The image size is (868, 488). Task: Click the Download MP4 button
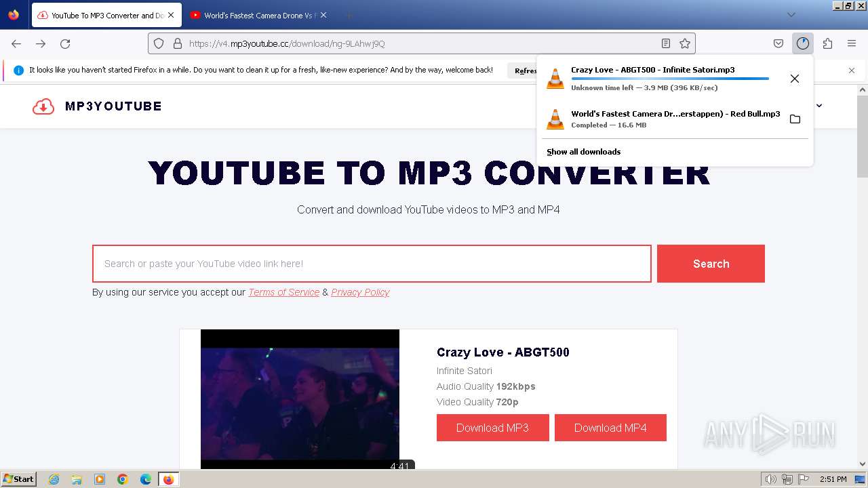pyautogui.click(x=610, y=428)
